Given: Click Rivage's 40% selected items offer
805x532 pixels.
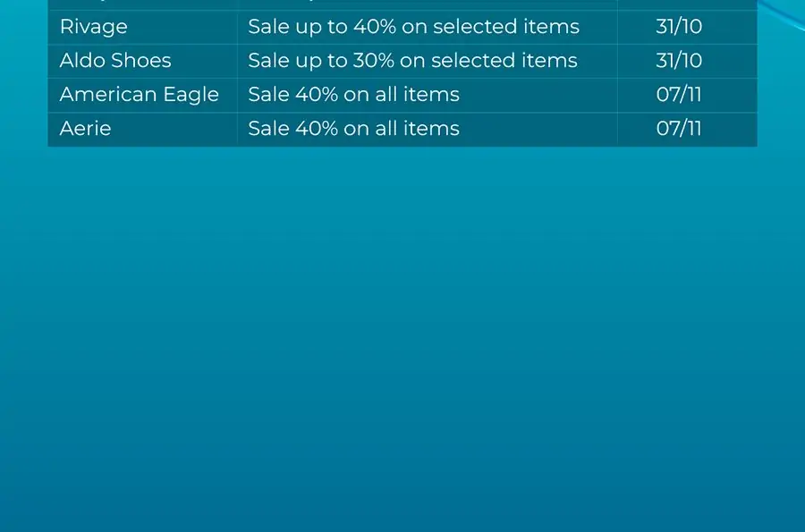Looking at the screenshot, I should (414, 27).
